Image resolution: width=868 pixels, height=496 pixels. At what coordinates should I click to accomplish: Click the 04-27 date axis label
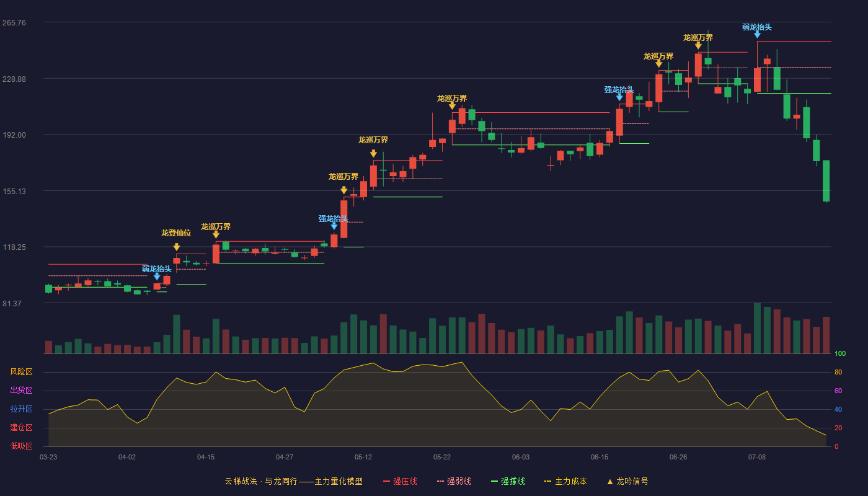coord(285,457)
